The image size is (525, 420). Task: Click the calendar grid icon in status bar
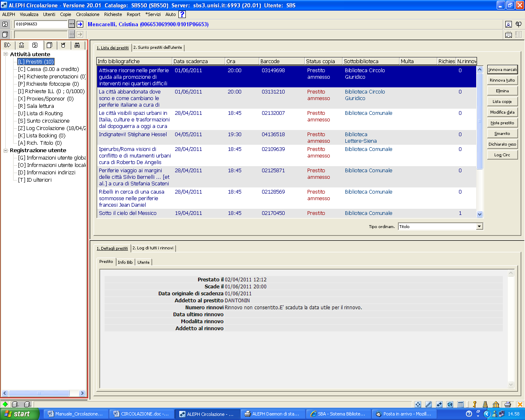461,404
